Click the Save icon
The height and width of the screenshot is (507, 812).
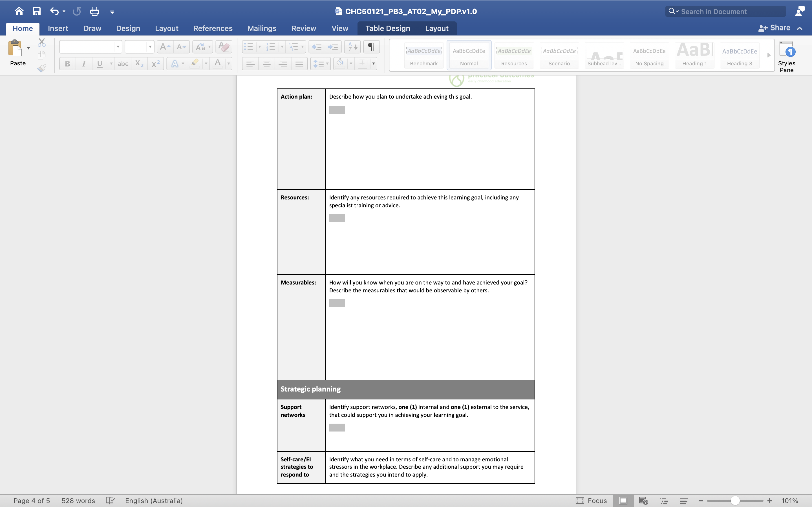click(37, 11)
